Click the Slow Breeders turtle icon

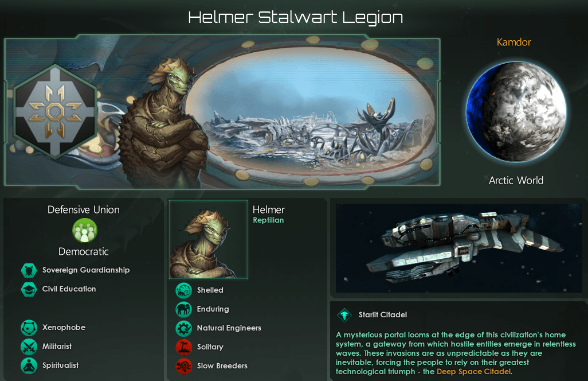[x=184, y=366]
